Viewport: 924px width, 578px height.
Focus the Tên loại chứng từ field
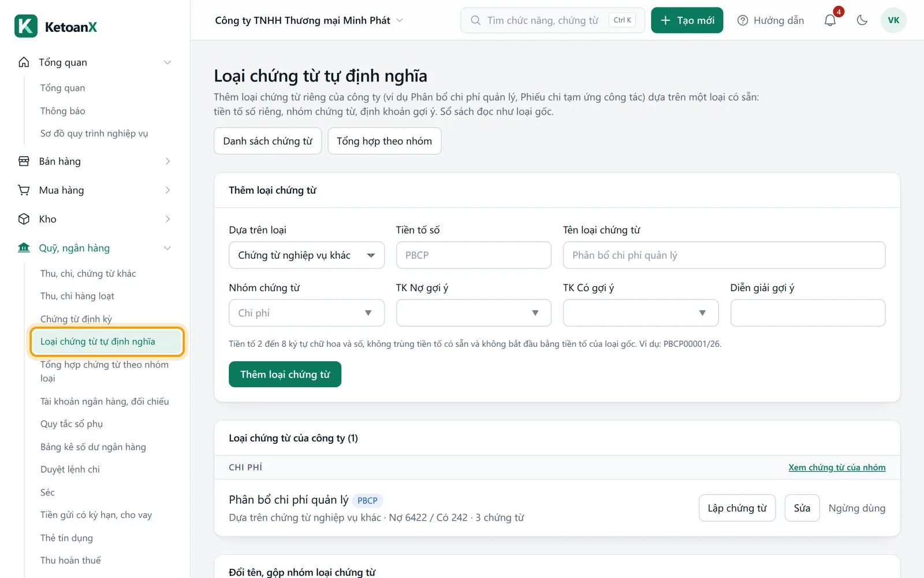pos(724,255)
